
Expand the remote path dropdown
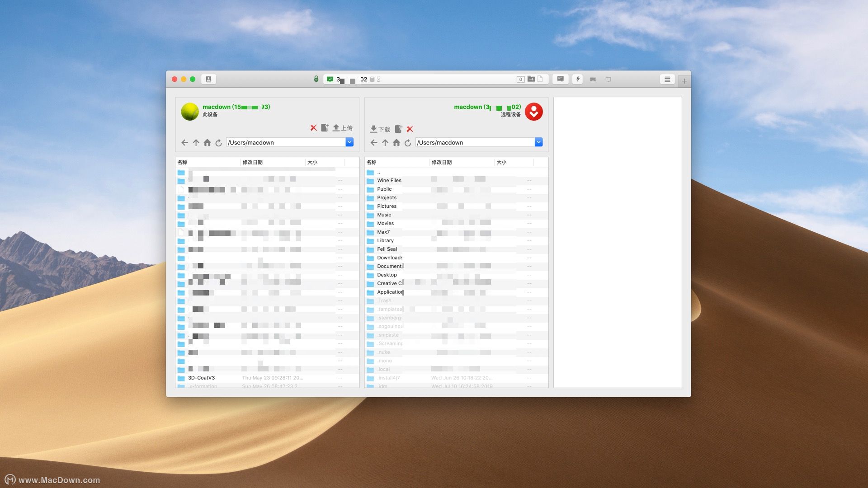[x=538, y=142]
